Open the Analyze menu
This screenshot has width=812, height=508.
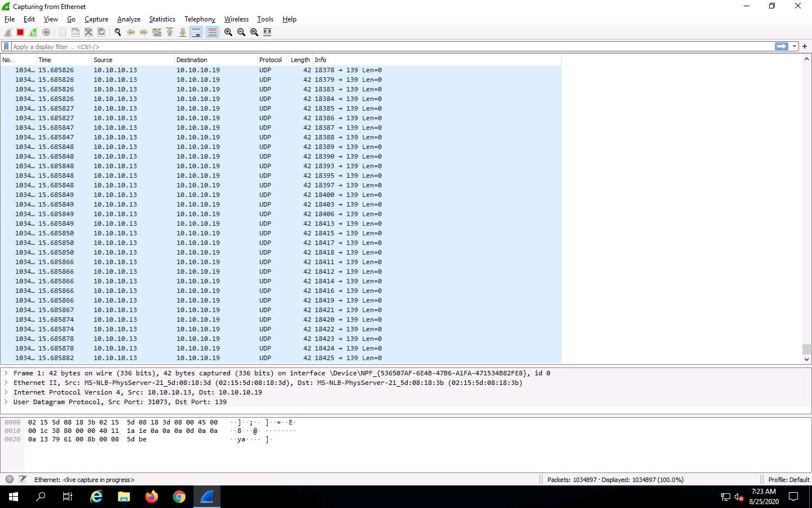tap(129, 19)
